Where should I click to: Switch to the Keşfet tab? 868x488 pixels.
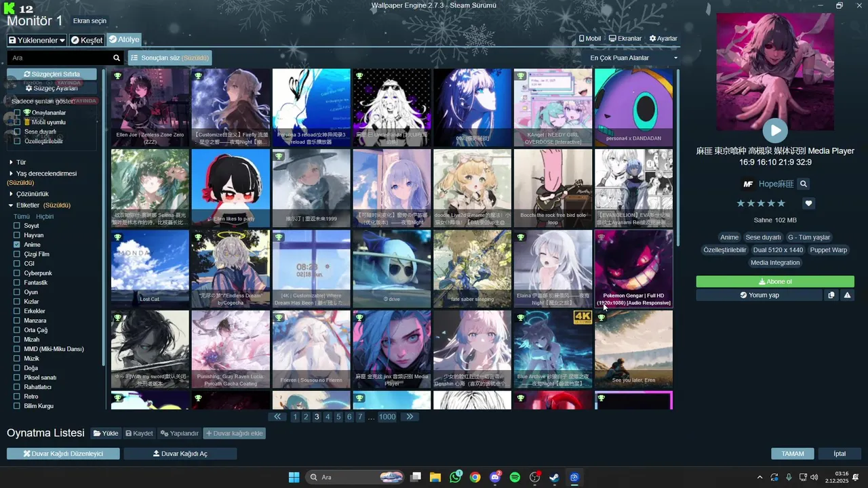pos(87,40)
